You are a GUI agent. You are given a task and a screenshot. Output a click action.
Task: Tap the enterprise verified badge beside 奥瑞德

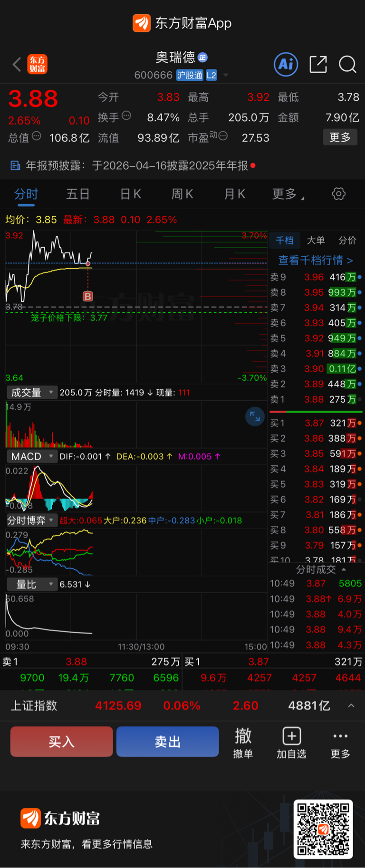pos(203,58)
